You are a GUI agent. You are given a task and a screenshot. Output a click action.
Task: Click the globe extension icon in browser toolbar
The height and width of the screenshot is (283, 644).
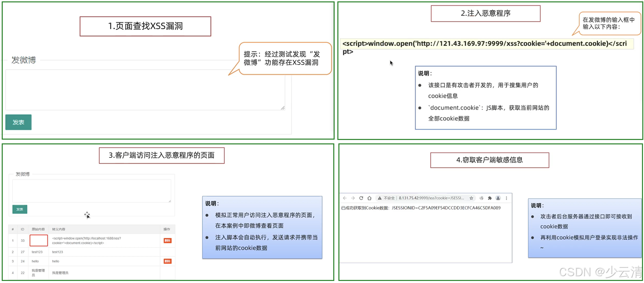[481, 198]
